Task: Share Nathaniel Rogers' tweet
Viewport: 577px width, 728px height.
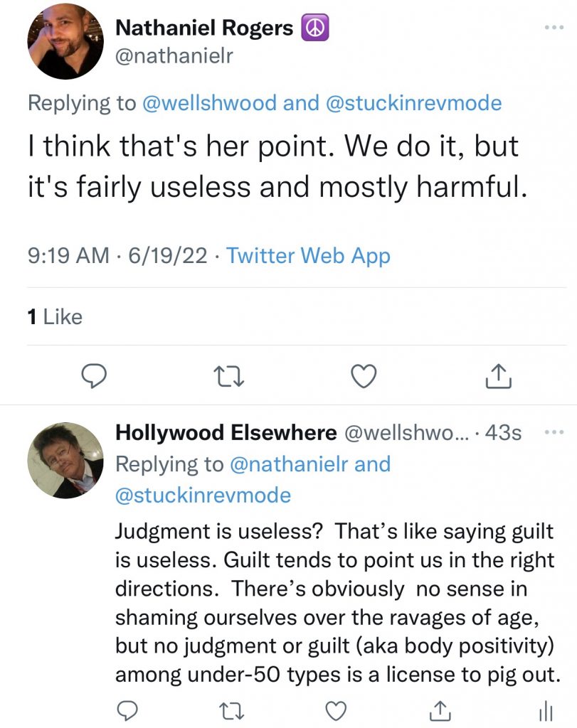Action: pos(499,376)
